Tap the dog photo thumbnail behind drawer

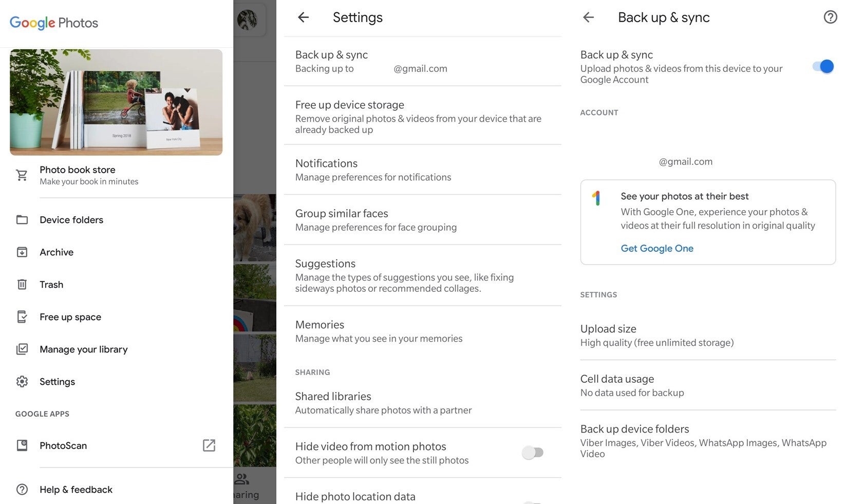[255, 228]
